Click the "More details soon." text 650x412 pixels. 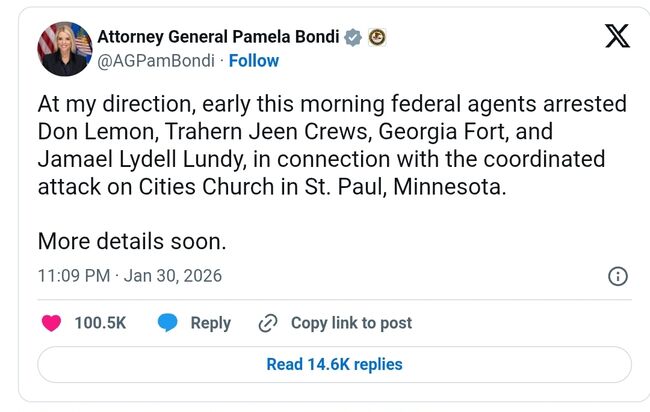[x=132, y=241]
